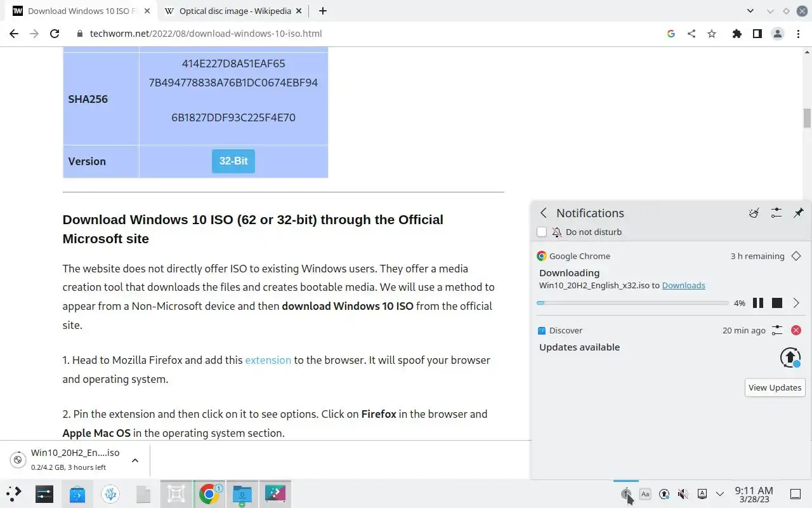Configure Discover notification settings icon
The image size is (812, 508).
(777, 330)
